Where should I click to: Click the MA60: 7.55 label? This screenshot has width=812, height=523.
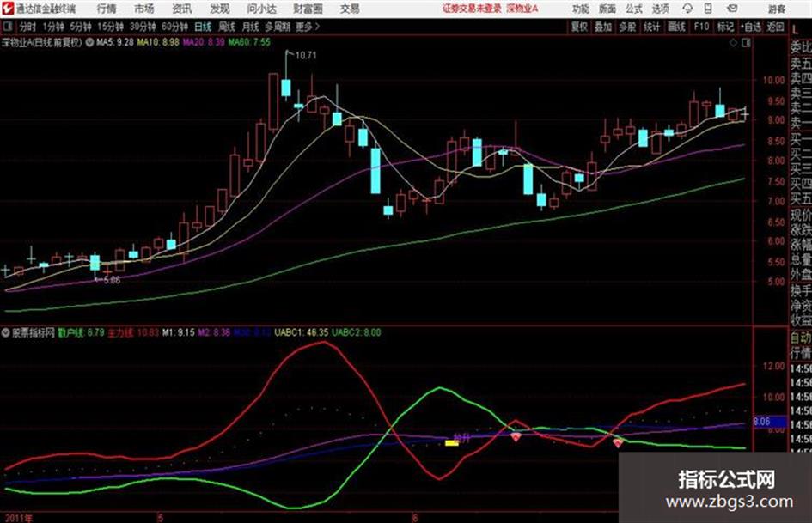(x=249, y=42)
